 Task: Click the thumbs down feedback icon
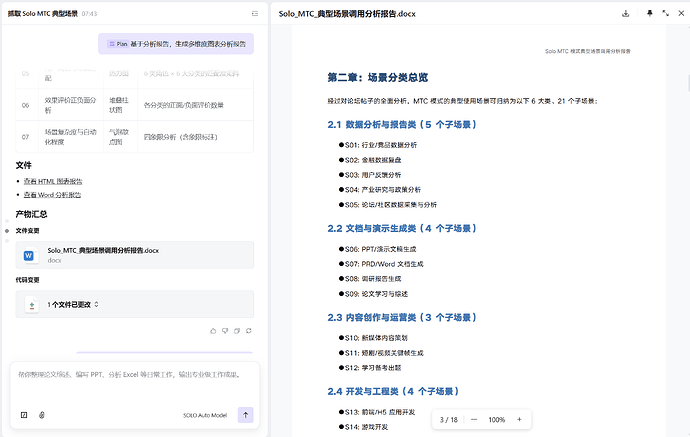pyautogui.click(x=225, y=330)
